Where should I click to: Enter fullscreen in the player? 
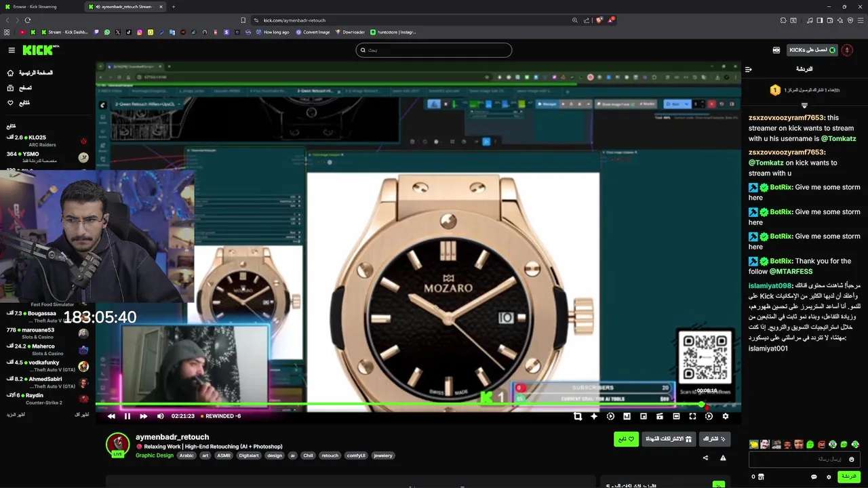click(x=692, y=416)
